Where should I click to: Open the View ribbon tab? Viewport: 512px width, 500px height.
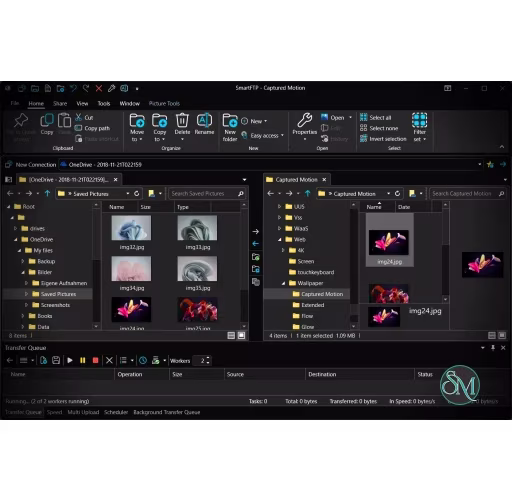pyautogui.click(x=82, y=104)
